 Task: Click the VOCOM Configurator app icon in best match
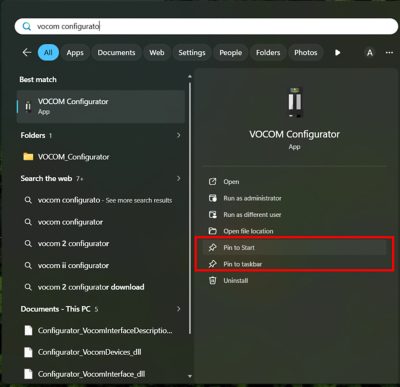point(28,106)
